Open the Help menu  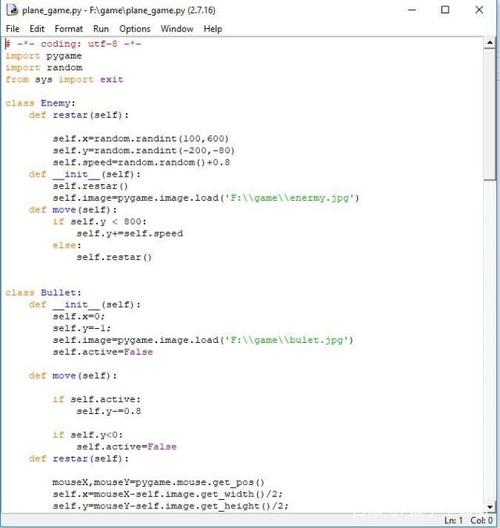point(213,29)
